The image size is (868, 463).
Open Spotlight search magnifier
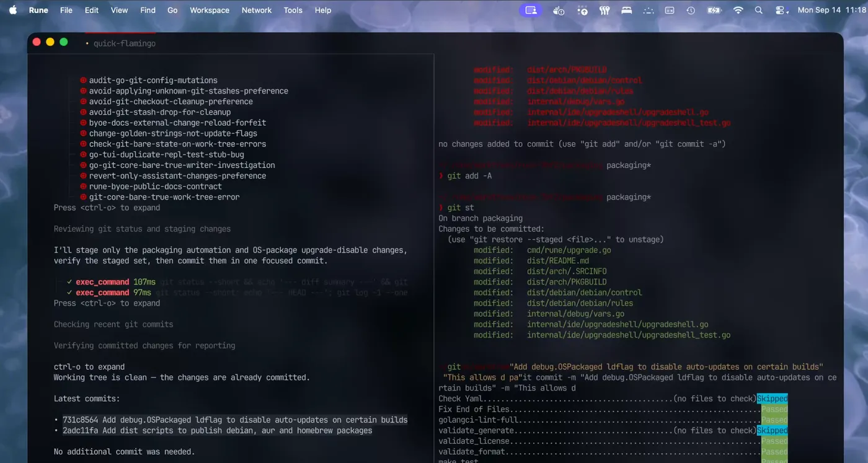(x=759, y=10)
